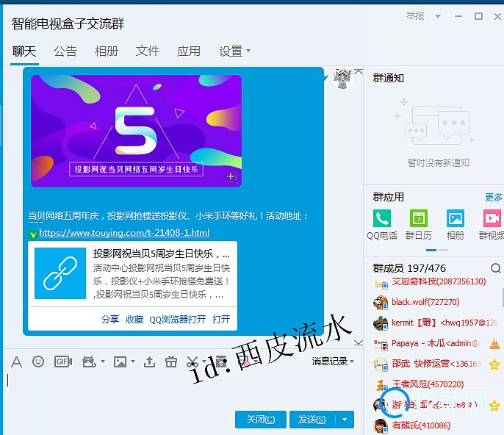Open the font style (A) tool
The width and height of the screenshot is (504, 435).
[16, 362]
